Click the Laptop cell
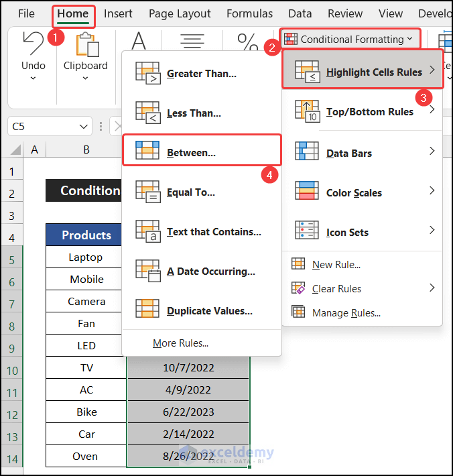The height and width of the screenshot is (476, 453). 85,257
